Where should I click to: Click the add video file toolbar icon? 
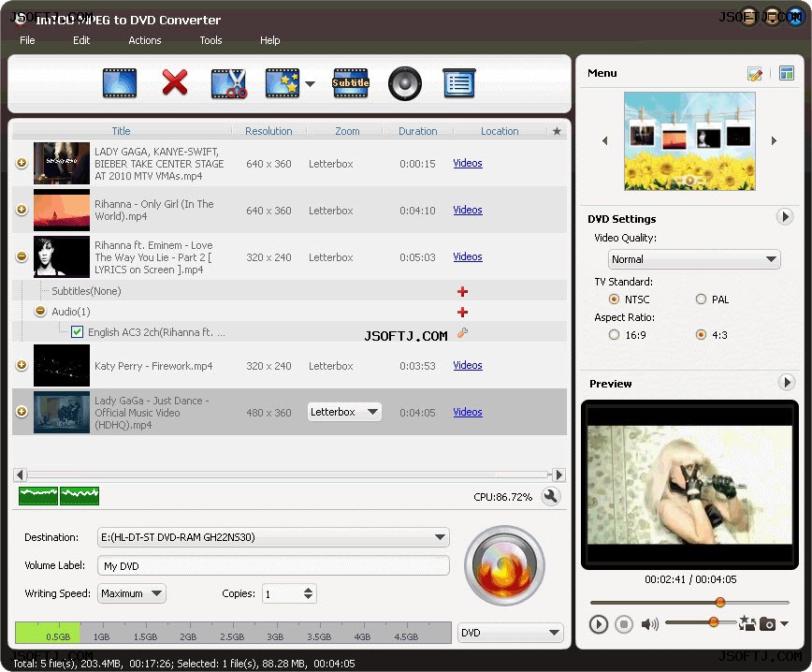tap(120, 83)
